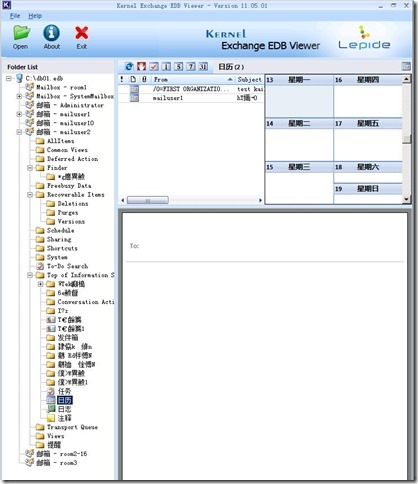Image resolution: width=418 pixels, height=484 pixels.
Task: Open the Freebusy Data folder
Action: tap(69, 186)
